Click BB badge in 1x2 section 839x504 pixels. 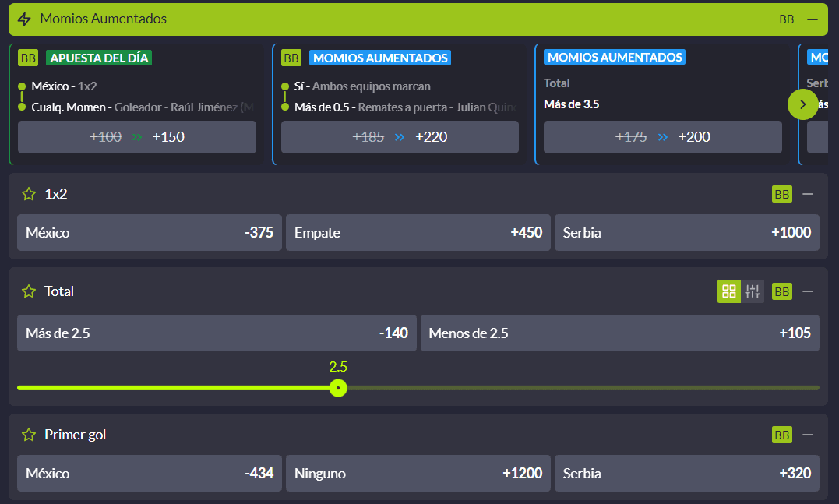pos(782,194)
